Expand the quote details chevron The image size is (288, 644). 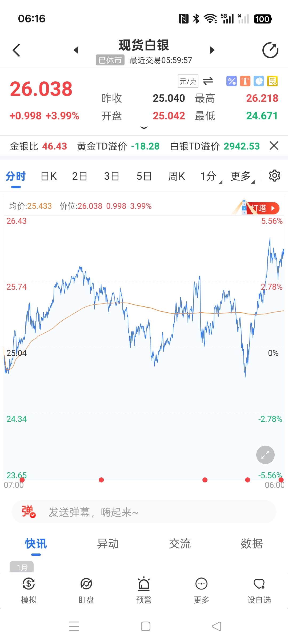pos(144,128)
